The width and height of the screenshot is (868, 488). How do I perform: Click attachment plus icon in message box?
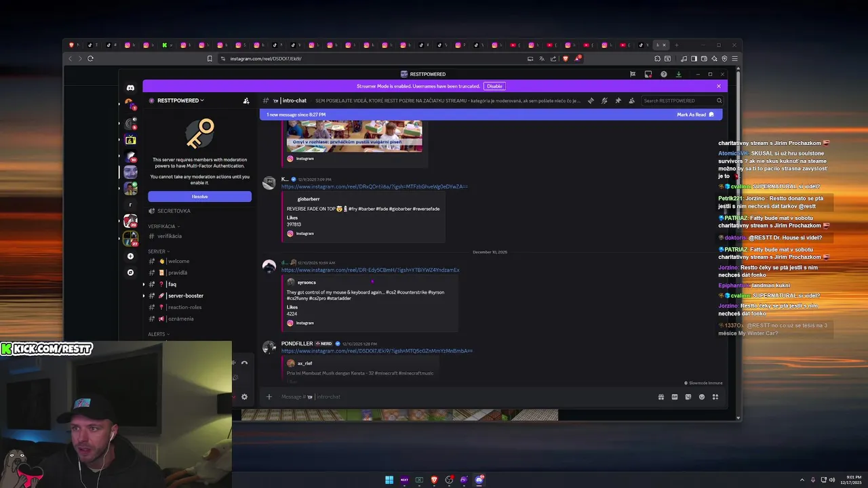point(269,396)
